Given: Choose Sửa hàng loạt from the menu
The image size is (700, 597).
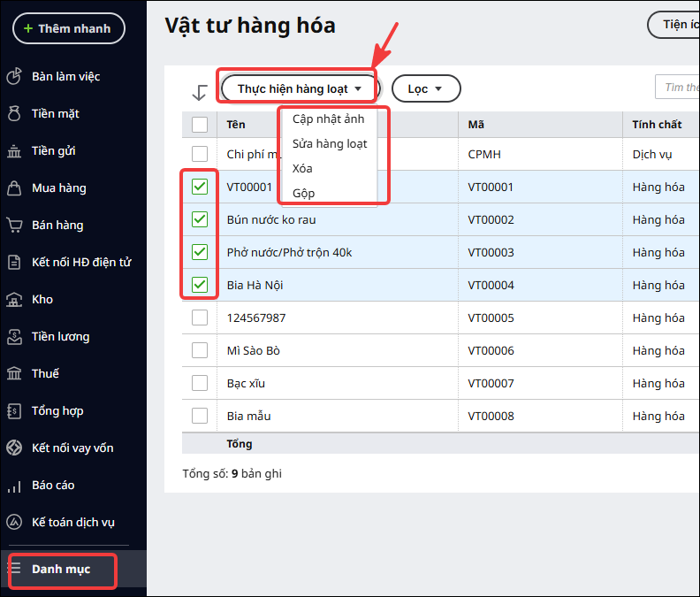Looking at the screenshot, I should pos(330,144).
